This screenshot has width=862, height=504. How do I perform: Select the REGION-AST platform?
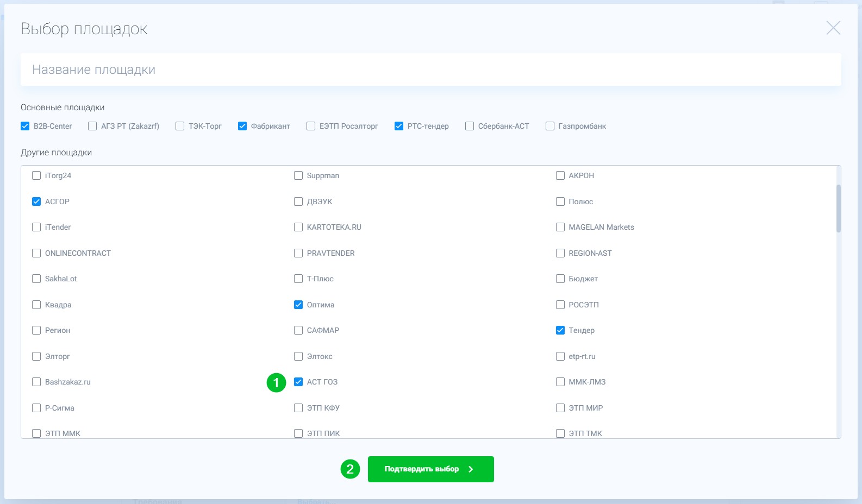(560, 253)
